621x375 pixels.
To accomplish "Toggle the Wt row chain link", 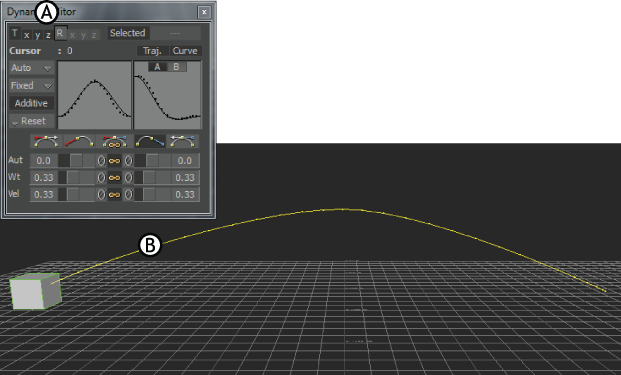I will coord(114,178).
